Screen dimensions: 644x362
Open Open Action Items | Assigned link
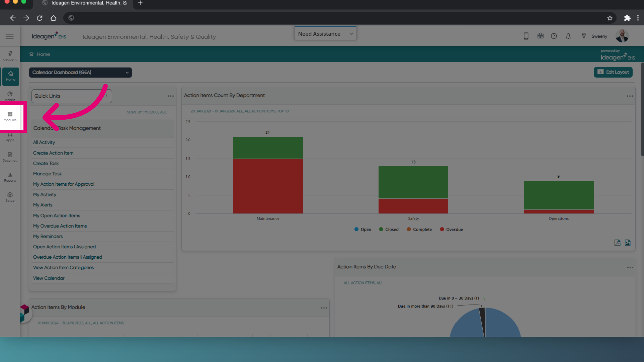point(64,247)
